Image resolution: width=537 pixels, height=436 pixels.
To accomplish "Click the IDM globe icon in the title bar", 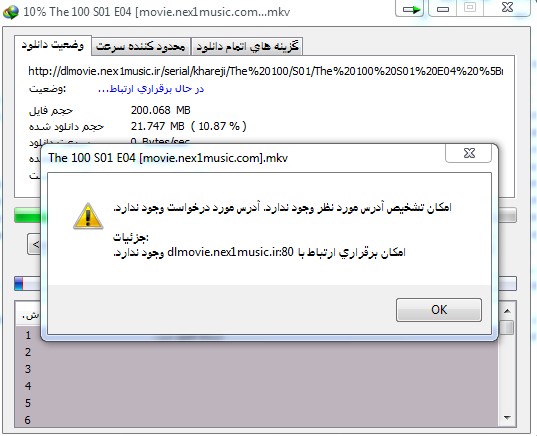I will (11, 12).
